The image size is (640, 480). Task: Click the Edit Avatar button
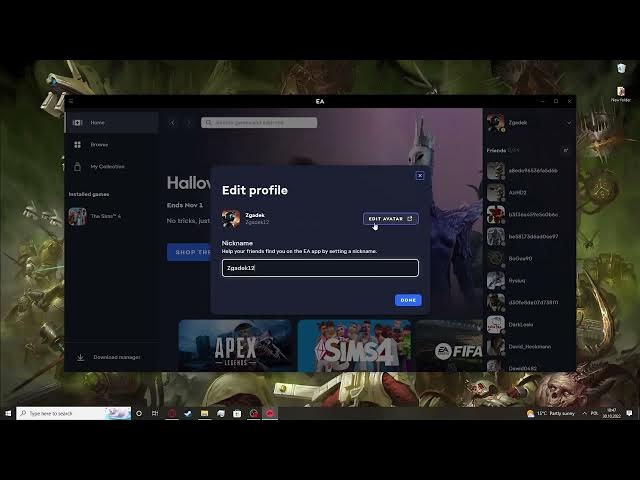click(390, 218)
